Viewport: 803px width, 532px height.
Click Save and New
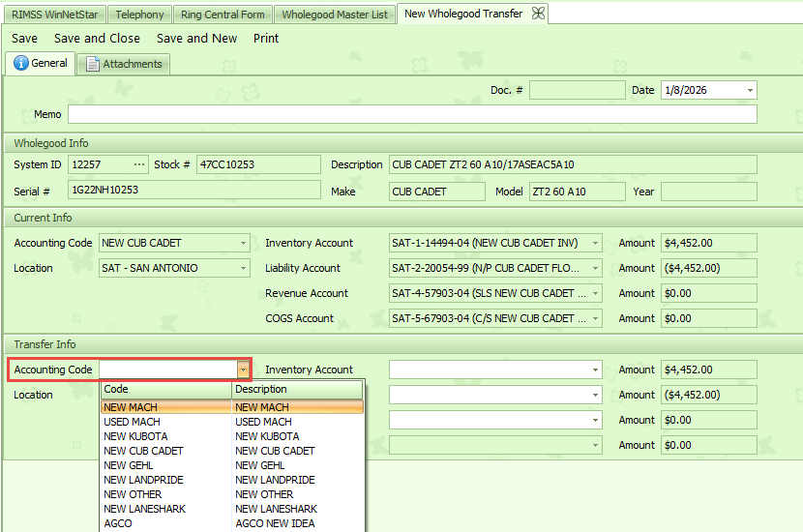click(196, 39)
